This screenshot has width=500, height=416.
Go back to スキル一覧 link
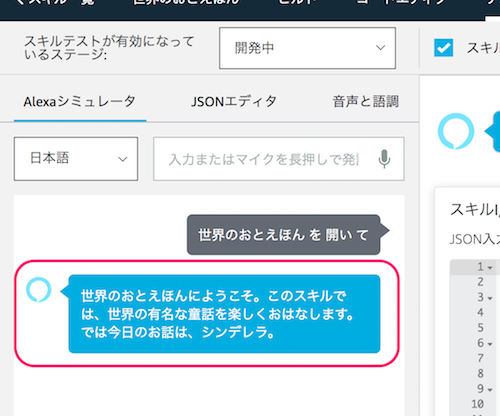click(x=55, y=3)
